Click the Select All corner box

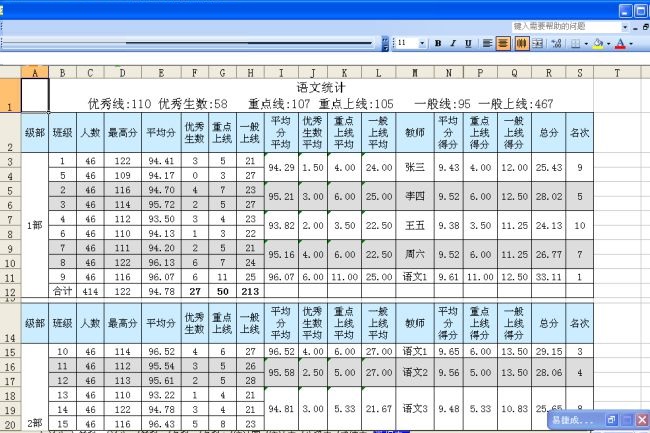(x=10, y=73)
